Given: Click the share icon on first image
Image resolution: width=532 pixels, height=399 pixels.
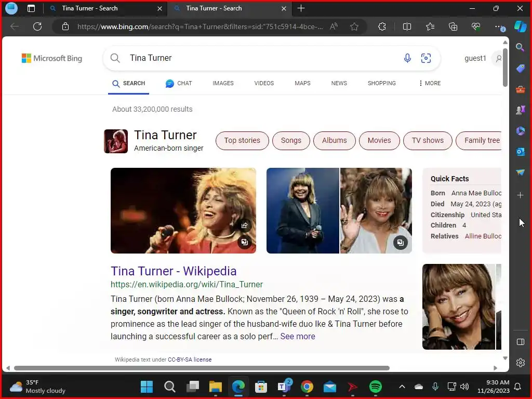Looking at the screenshot, I should click(x=244, y=225).
